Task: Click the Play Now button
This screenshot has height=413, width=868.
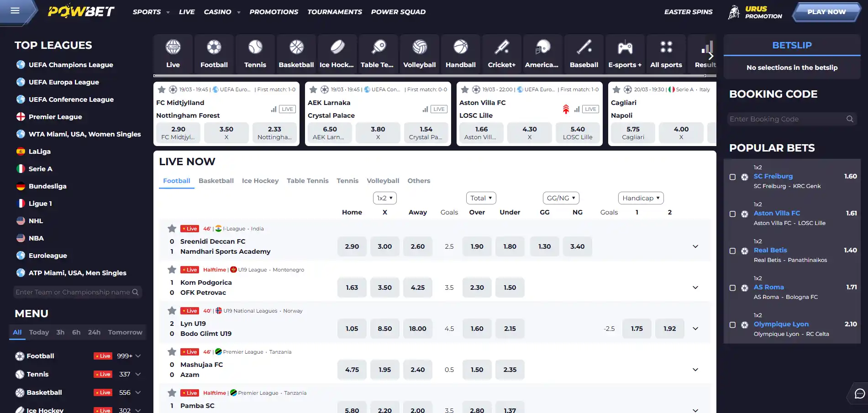Action: tap(826, 12)
